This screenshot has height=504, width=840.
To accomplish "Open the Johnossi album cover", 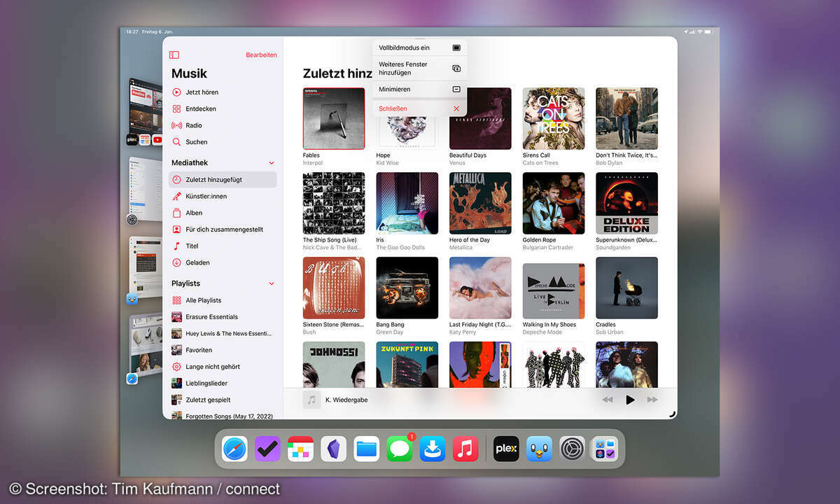I will pos(334,365).
